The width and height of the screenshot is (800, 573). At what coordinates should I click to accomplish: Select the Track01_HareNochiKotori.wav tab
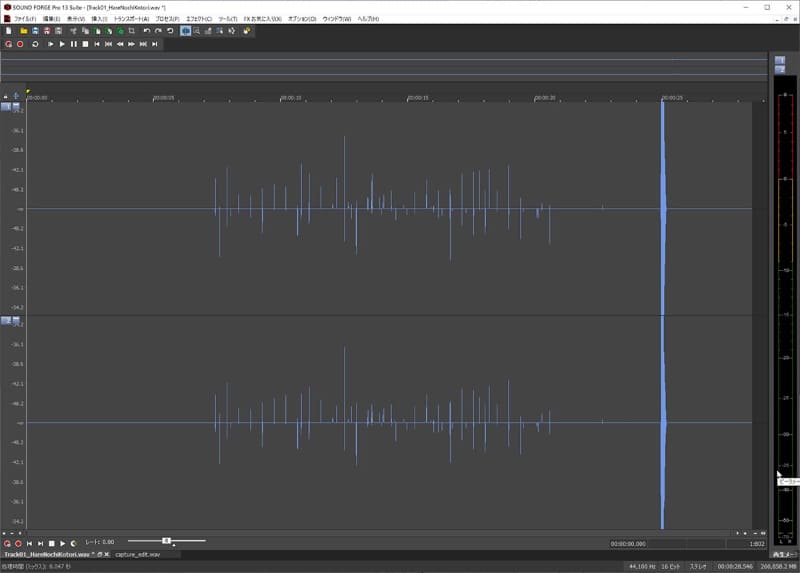(x=49, y=555)
